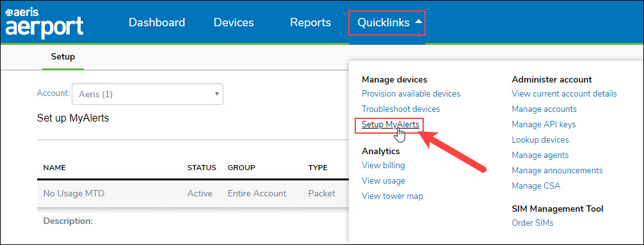Click the Entire Account group cell
644x245 pixels.
[x=257, y=193]
